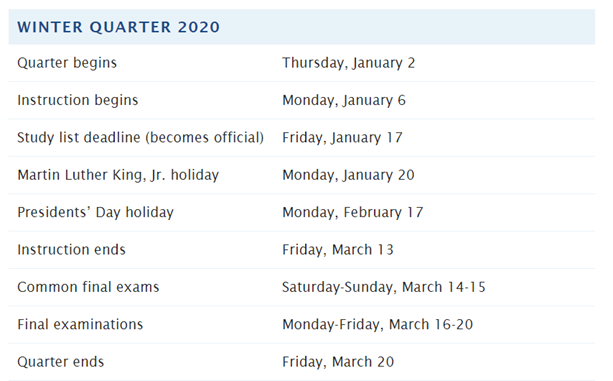Click Monday-Friday, March 16-20 date
Viewport: 613px width, 381px height.
click(378, 324)
